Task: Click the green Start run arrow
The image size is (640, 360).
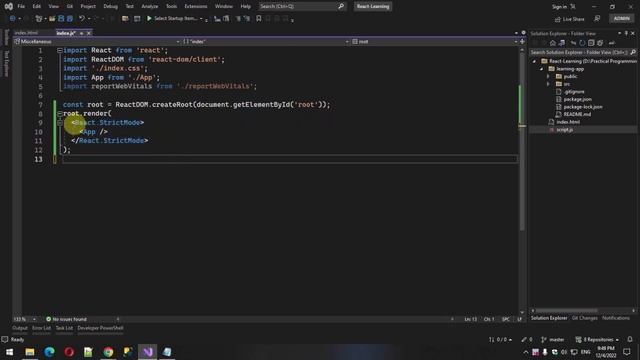Action: pyautogui.click(x=149, y=18)
